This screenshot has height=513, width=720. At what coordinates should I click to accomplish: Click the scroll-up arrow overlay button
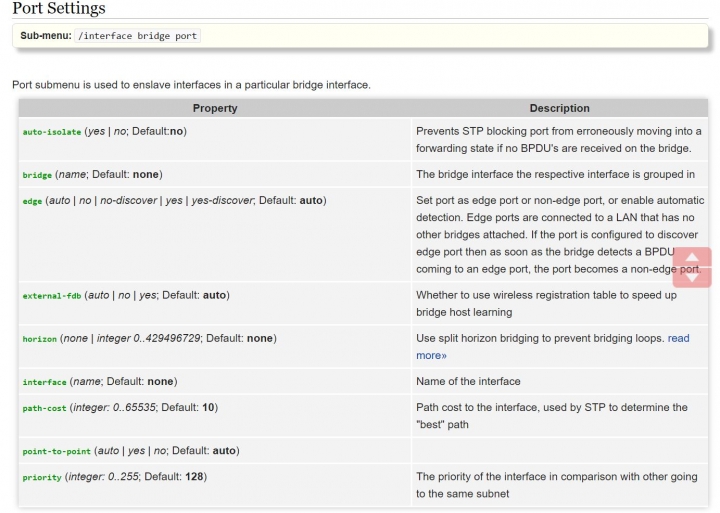692,257
